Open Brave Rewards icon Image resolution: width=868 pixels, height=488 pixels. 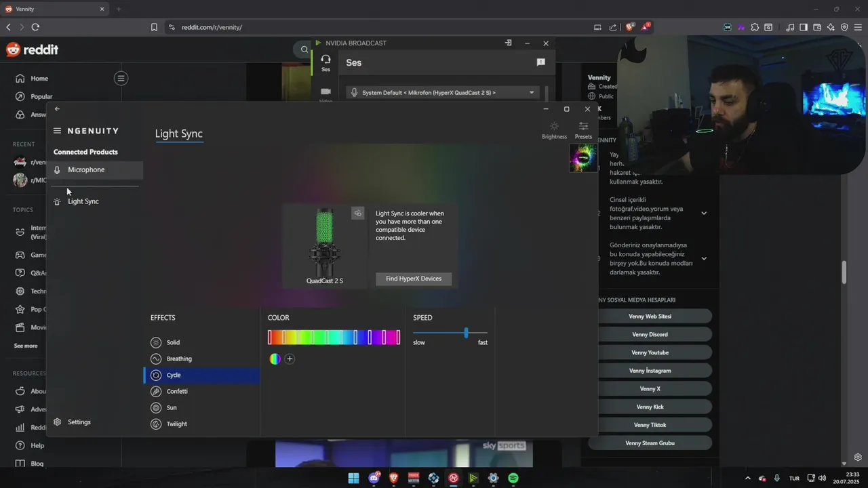click(646, 27)
